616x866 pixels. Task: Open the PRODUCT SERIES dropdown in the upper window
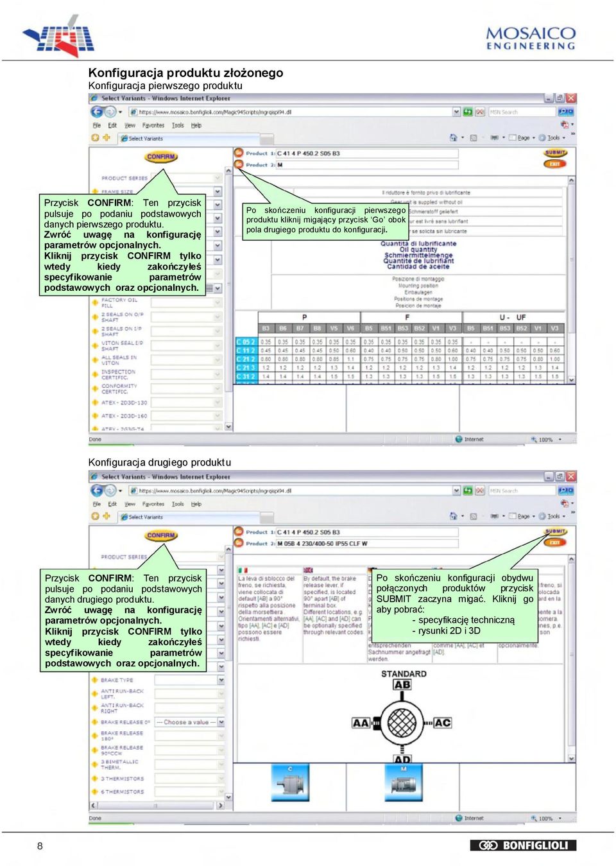[x=218, y=178]
